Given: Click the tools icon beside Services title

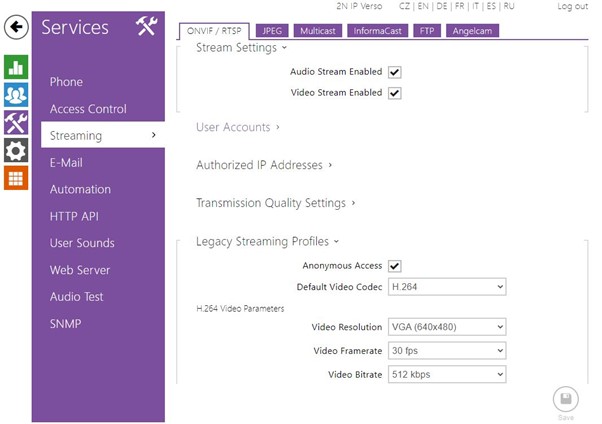Looking at the screenshot, I should tap(146, 28).
